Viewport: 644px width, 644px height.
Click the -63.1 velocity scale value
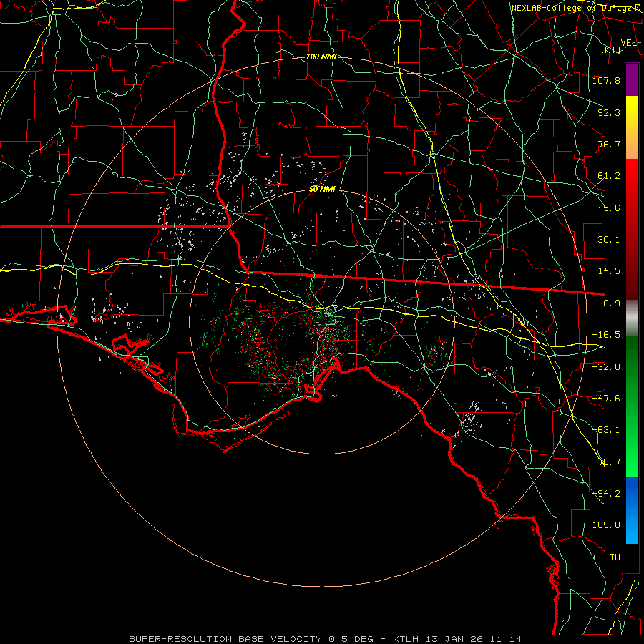click(x=606, y=430)
